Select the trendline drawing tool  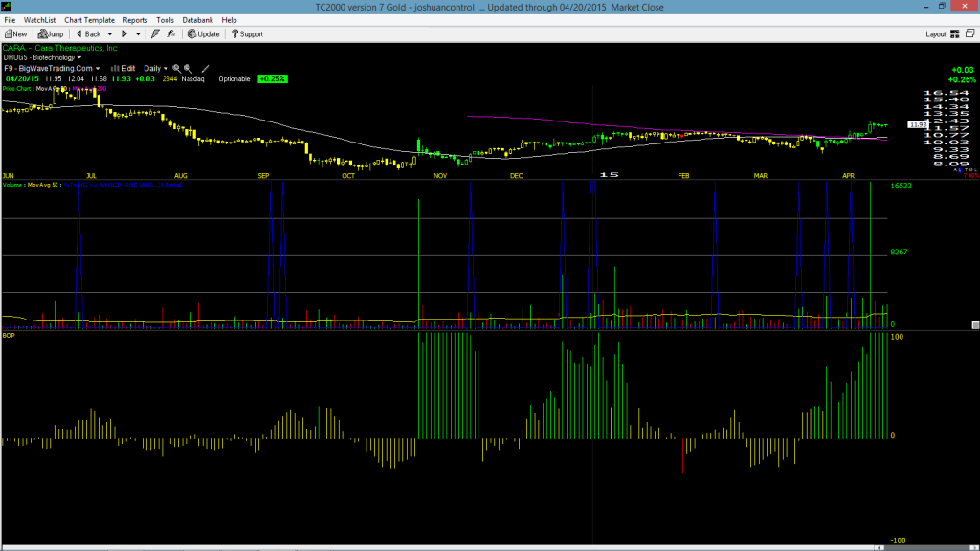pos(205,68)
